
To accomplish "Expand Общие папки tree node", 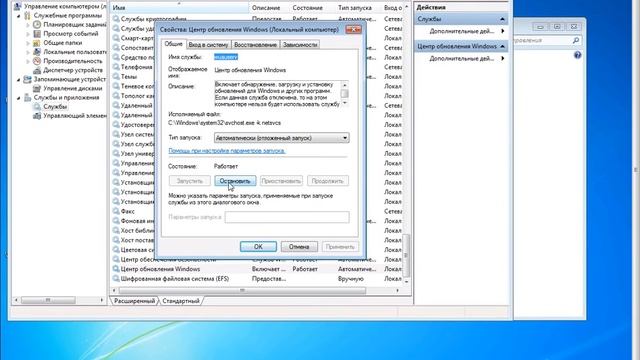I will click(x=28, y=43).
